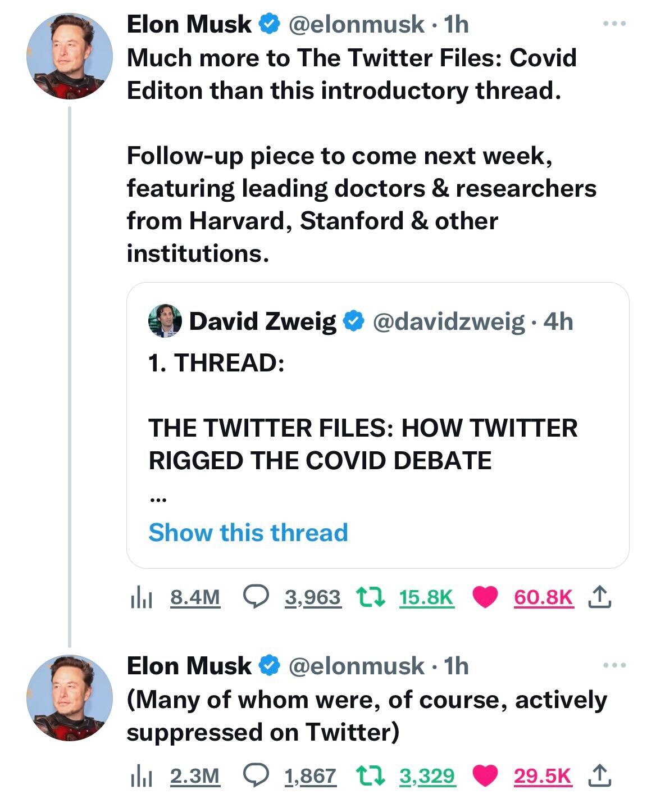Open @davidzweig profile handle
This screenshot has height=812, width=656.
pyautogui.click(x=448, y=321)
